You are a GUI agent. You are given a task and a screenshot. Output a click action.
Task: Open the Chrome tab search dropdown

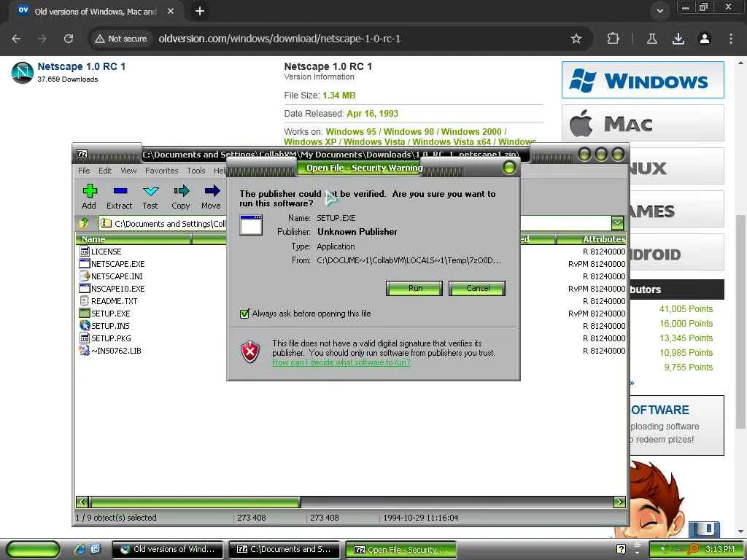(x=659, y=11)
